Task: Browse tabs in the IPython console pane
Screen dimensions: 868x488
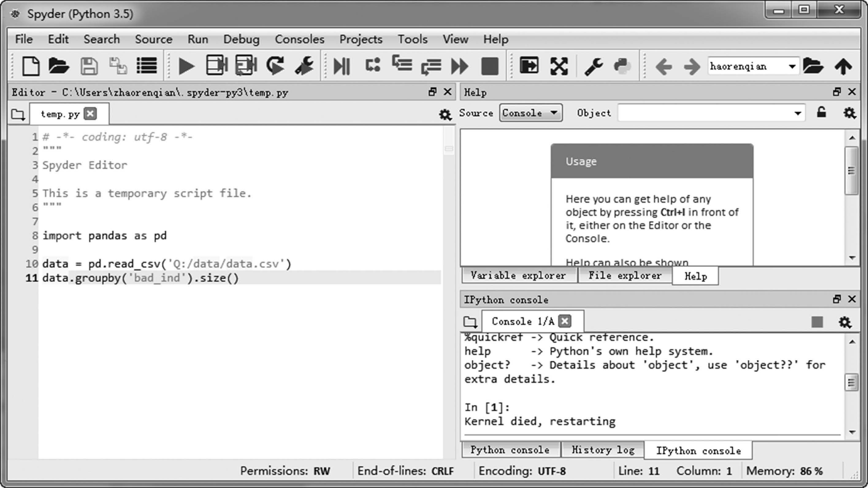Action: (x=470, y=322)
